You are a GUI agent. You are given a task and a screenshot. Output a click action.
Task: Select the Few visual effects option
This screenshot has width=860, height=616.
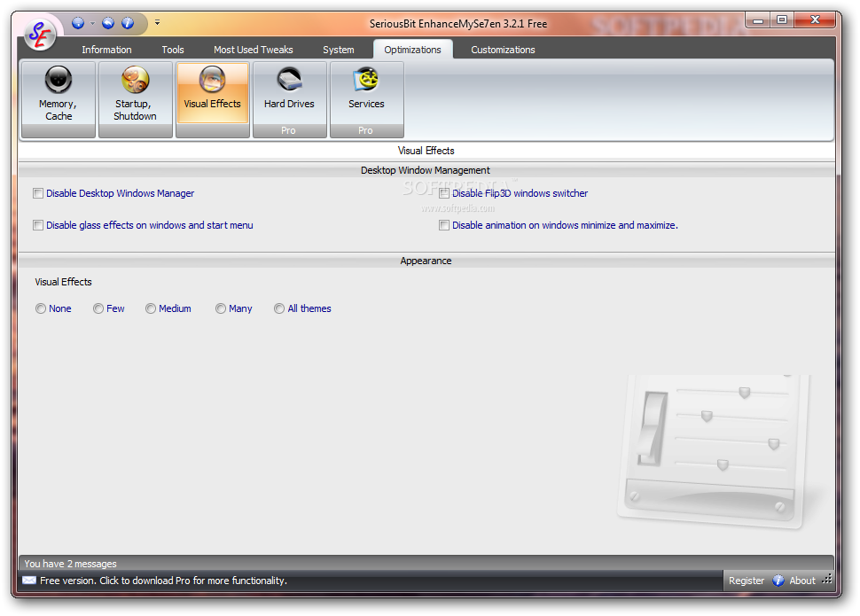point(98,308)
